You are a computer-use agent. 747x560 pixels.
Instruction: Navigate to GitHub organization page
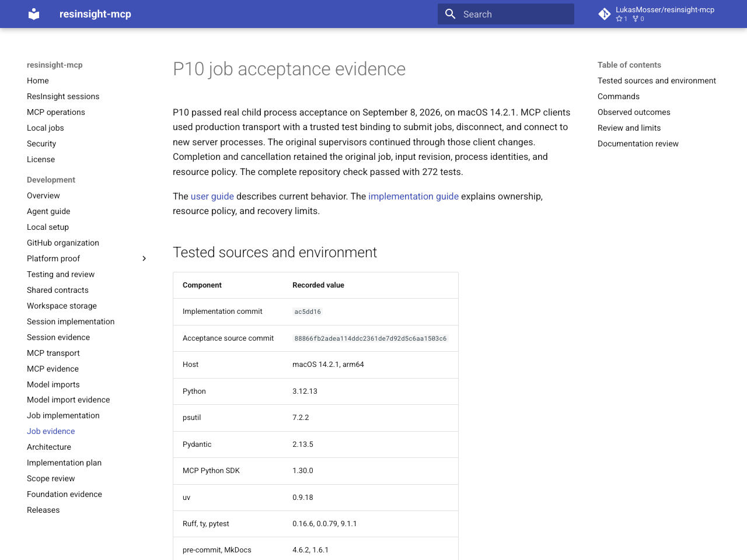[x=63, y=243]
